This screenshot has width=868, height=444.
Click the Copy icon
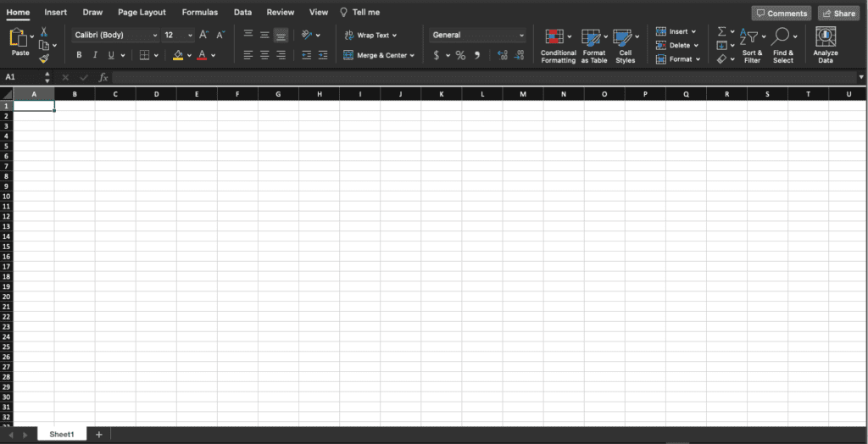pyautogui.click(x=44, y=46)
